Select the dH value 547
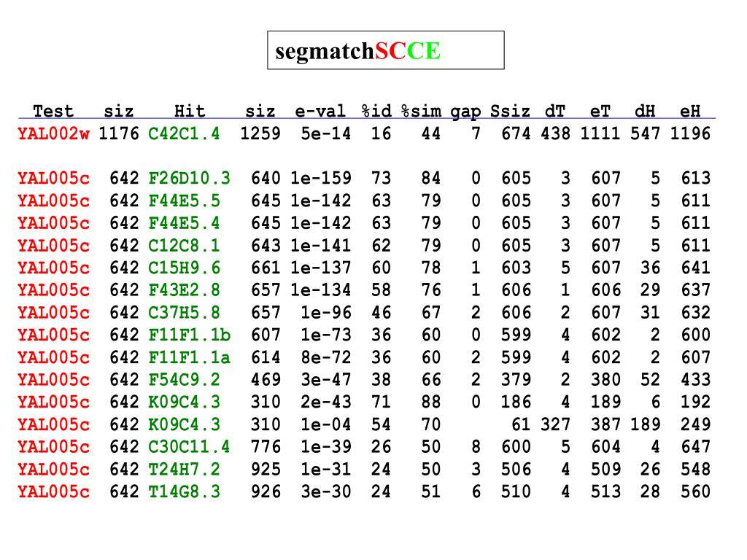 [x=645, y=134]
